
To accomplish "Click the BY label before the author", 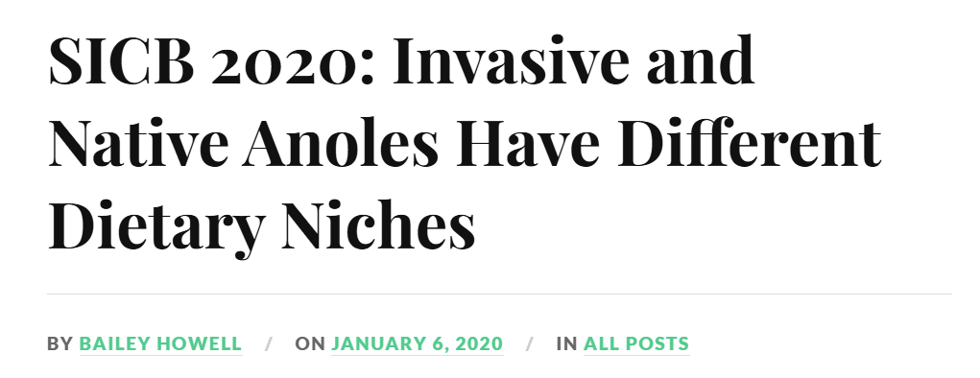I will (60, 344).
